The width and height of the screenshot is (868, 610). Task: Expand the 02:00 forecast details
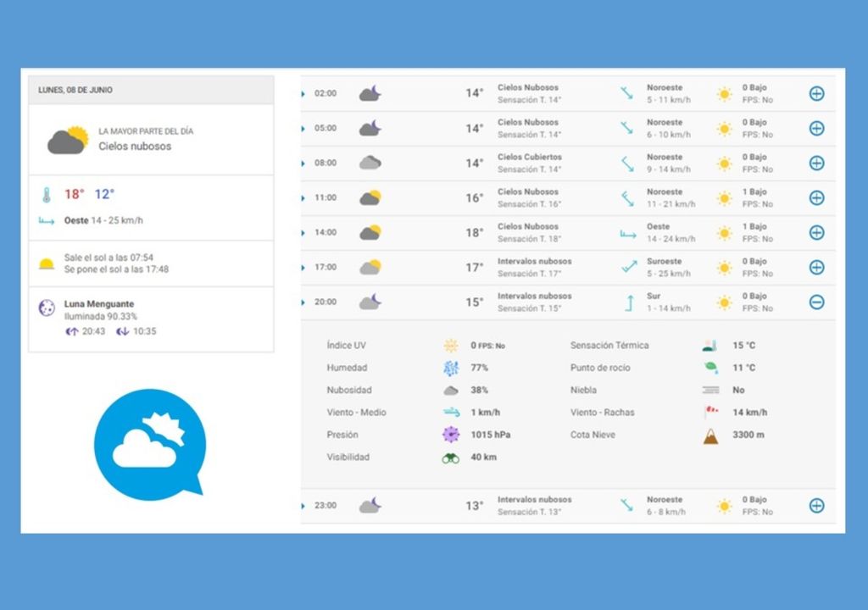click(x=816, y=93)
